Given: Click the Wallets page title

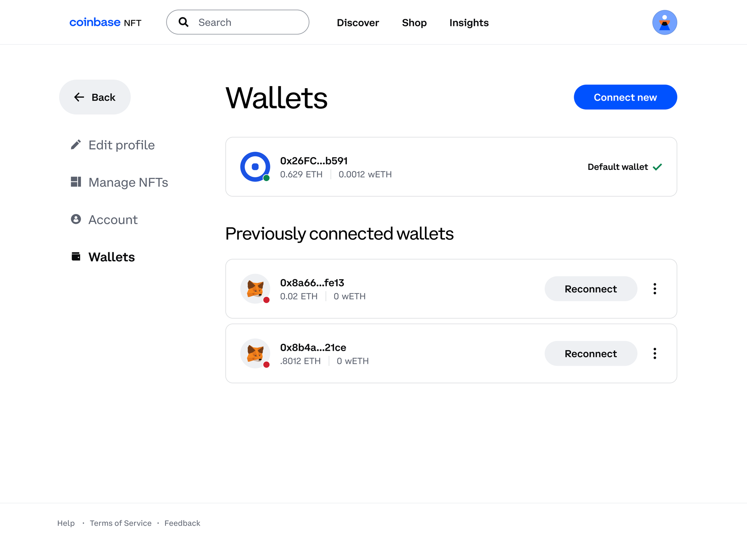Looking at the screenshot, I should (x=276, y=98).
